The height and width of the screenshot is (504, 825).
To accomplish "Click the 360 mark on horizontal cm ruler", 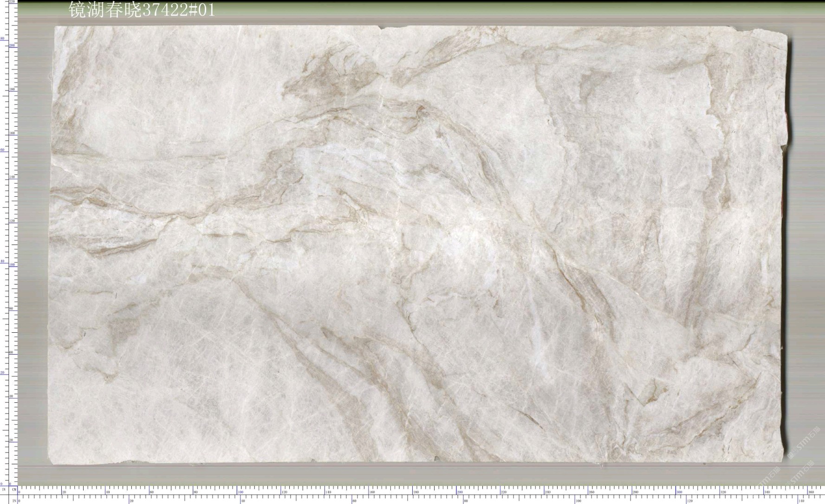I will point(811,492).
